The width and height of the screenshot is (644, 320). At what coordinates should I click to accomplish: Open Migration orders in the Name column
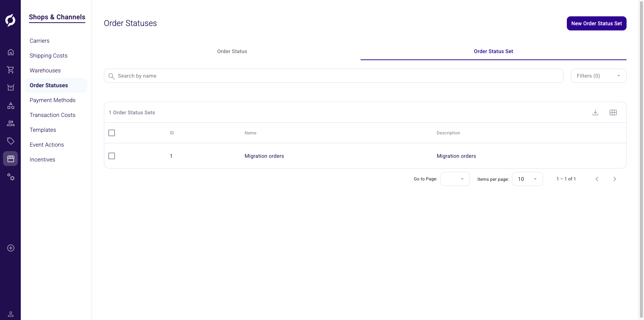click(264, 156)
